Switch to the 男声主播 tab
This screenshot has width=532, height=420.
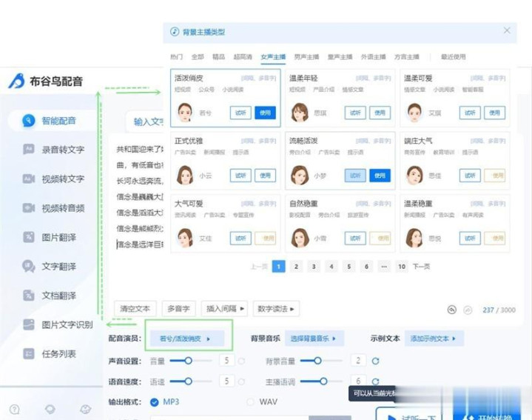306,57
